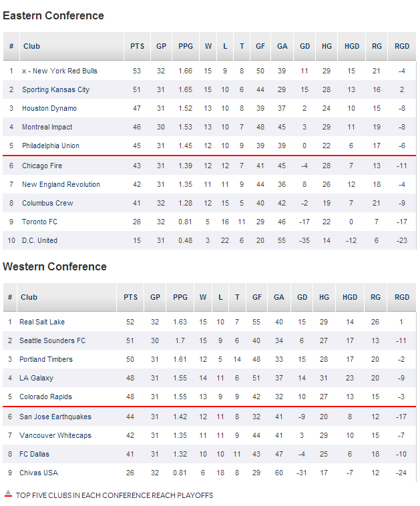Select Houston Dynamo in the standings
420x506 pixels.
pyautogui.click(x=49, y=108)
